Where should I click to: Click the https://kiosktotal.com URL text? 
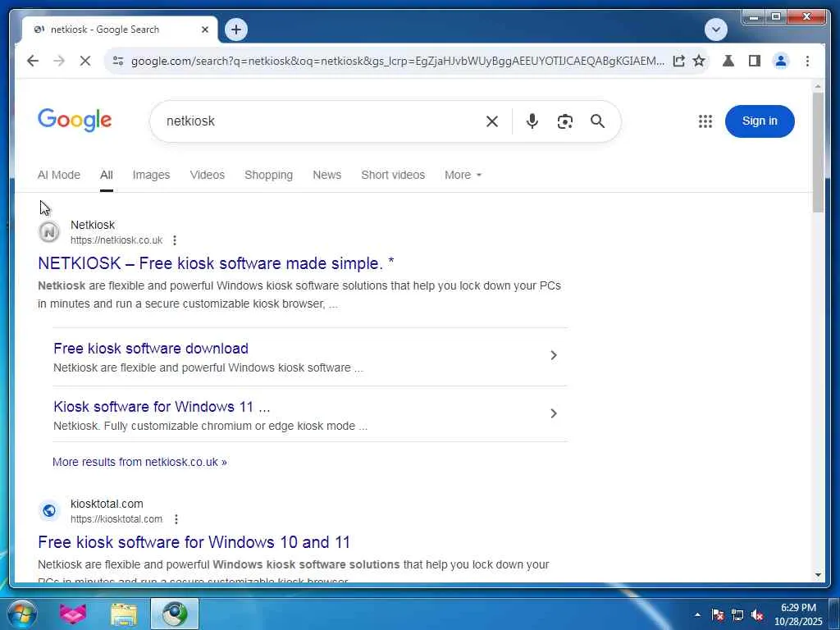[x=116, y=519]
